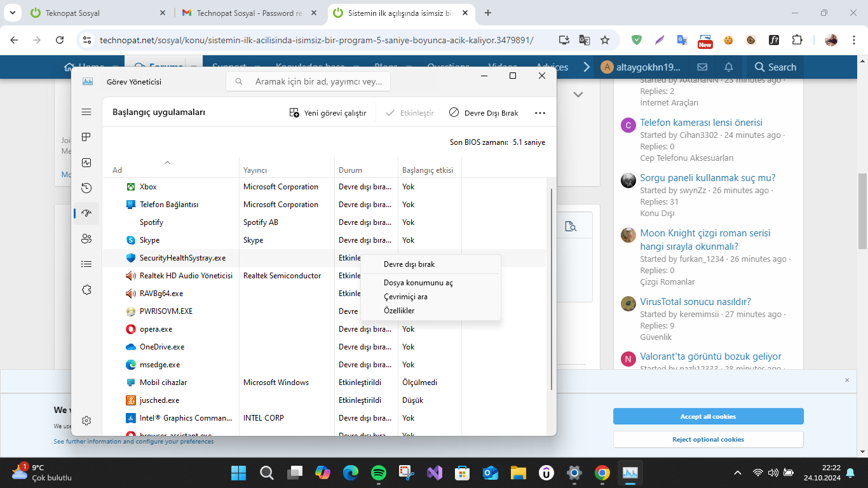868x488 pixels.
Task: Click the Microsoft Store taskbar icon
Action: click(x=463, y=473)
